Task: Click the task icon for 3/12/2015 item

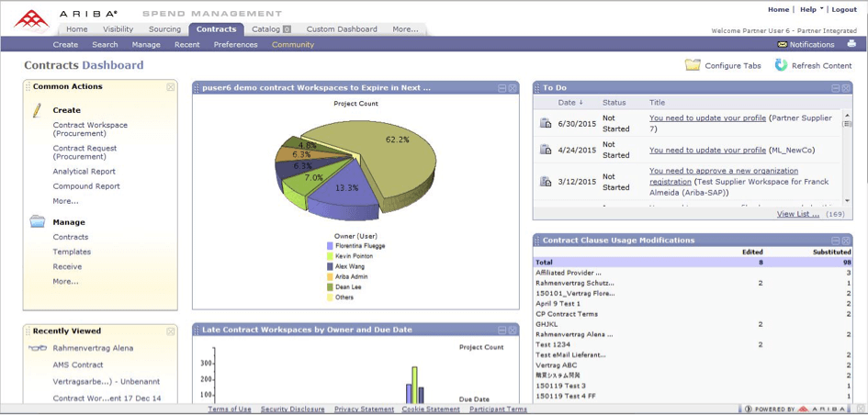Action: [546, 182]
